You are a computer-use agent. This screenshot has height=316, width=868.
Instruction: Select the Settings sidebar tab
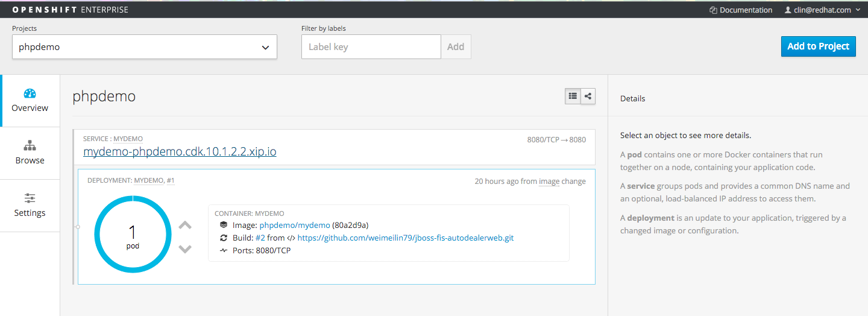[30, 206]
